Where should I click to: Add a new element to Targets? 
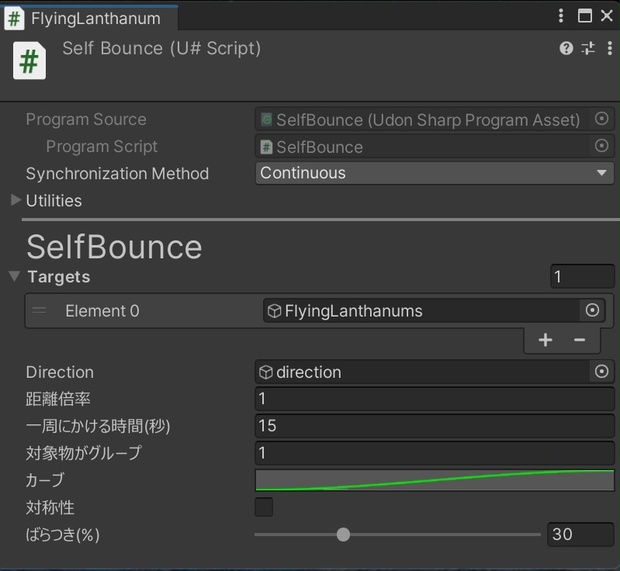[x=545, y=340]
